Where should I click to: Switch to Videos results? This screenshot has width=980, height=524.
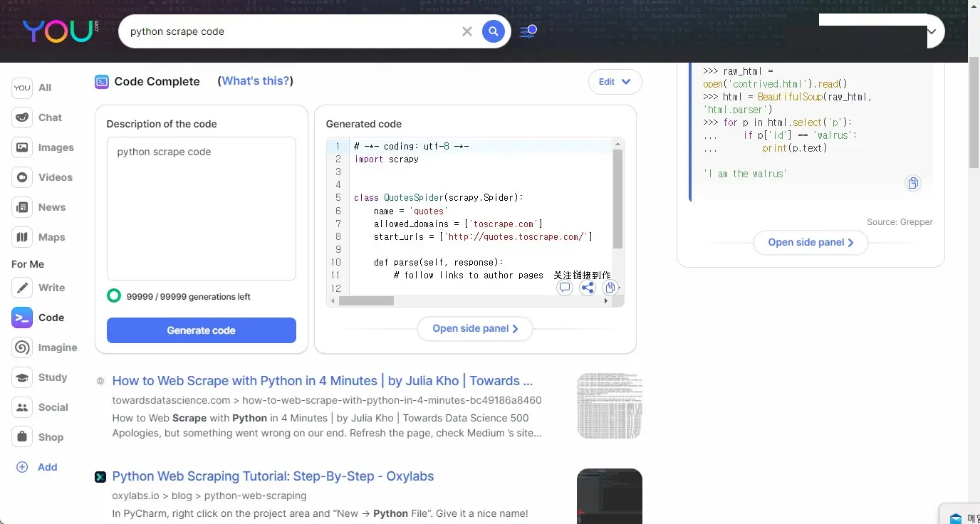[42, 177]
